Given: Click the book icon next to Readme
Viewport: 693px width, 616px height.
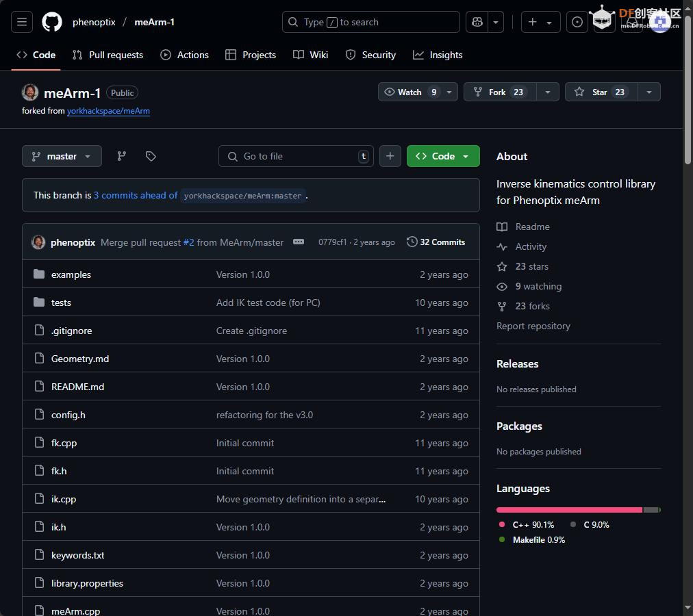Looking at the screenshot, I should tap(502, 227).
